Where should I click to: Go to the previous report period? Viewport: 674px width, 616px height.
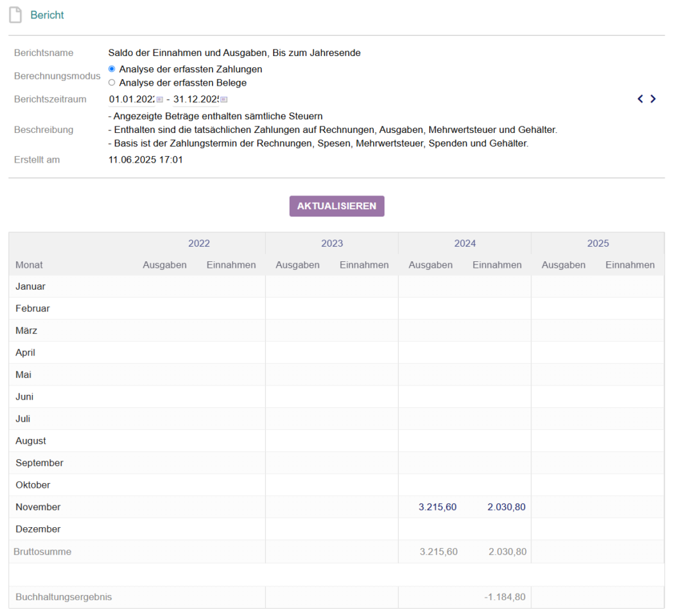[640, 99]
